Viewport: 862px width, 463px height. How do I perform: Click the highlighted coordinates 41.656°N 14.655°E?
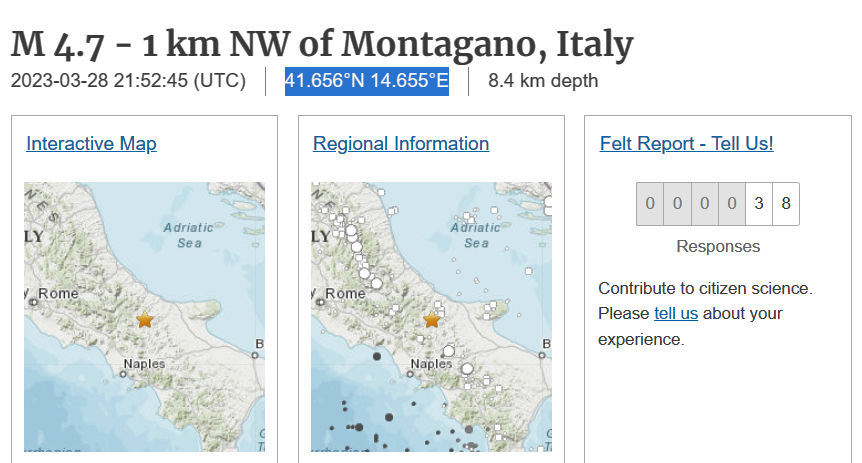tap(367, 81)
